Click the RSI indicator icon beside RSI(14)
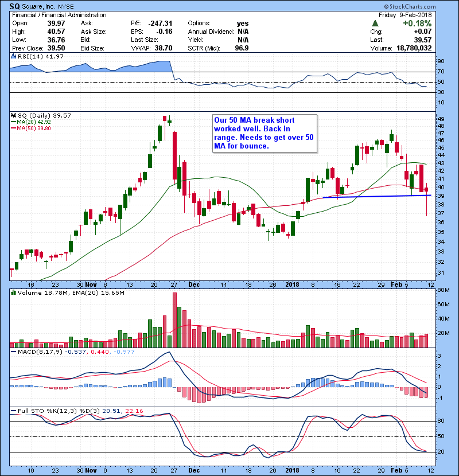The height and width of the screenshot is (476, 459). point(13,56)
